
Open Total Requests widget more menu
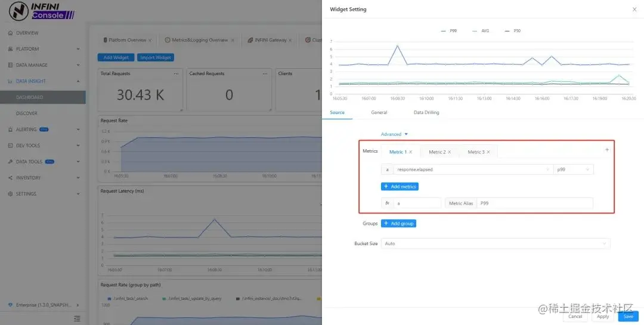pyautogui.click(x=176, y=74)
